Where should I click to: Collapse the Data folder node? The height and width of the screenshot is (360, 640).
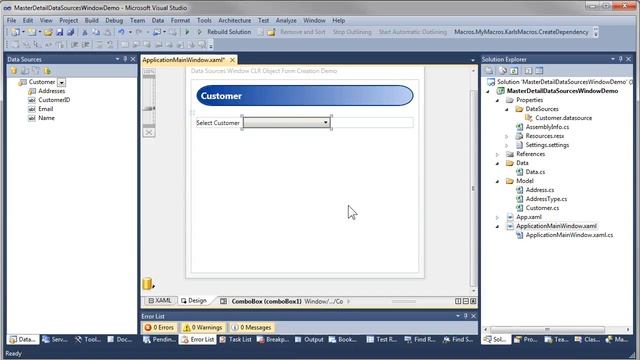(498, 163)
